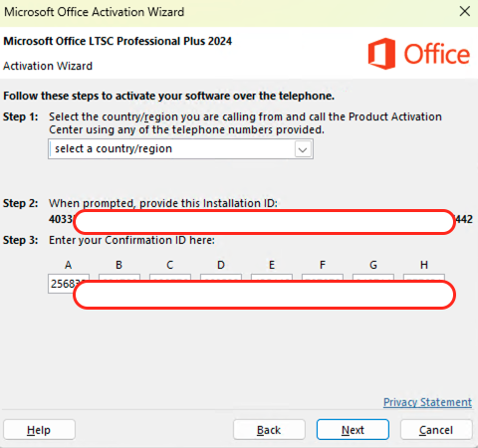The width and height of the screenshot is (478, 448).
Task: Click Confirmation ID field E
Action: 272,277
